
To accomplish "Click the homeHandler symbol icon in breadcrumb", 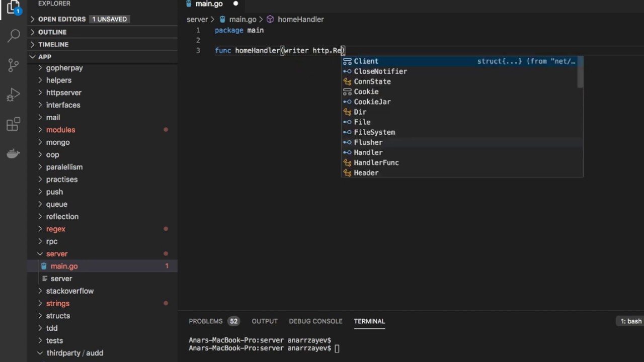I will click(x=270, y=19).
